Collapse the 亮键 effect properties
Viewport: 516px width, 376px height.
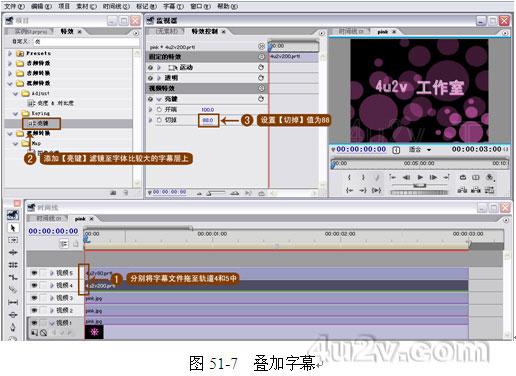click(x=159, y=99)
